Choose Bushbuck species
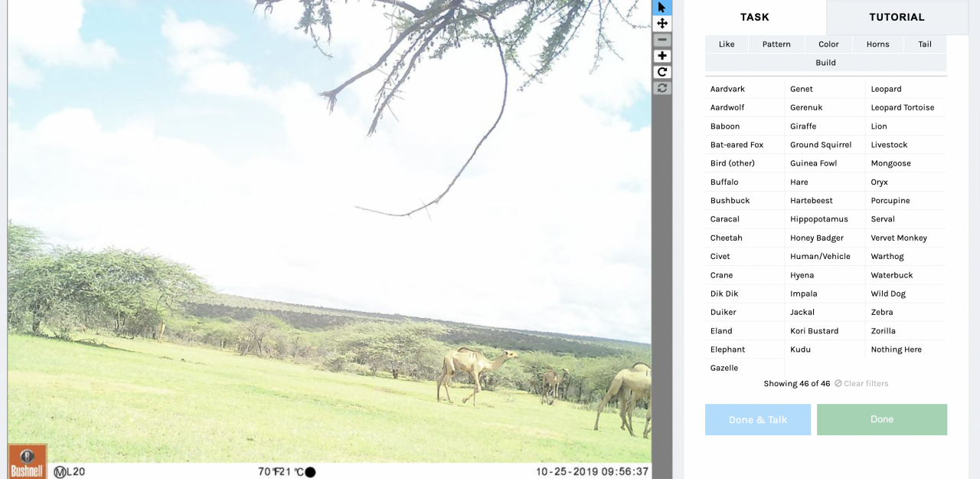Viewport: 980px width, 479px height. point(745,201)
